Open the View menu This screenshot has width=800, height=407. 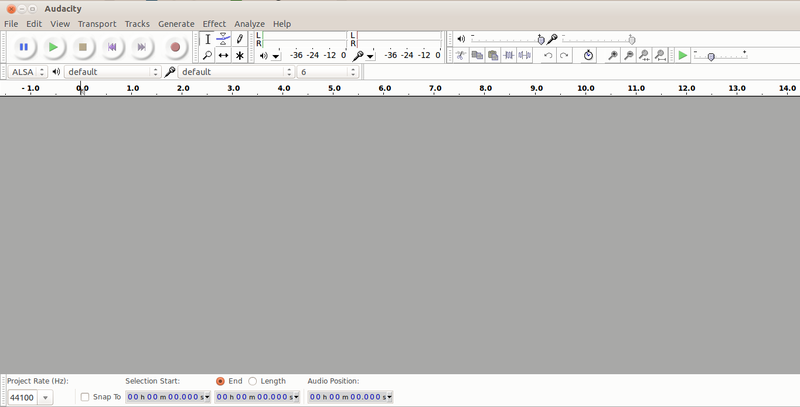pyautogui.click(x=60, y=24)
